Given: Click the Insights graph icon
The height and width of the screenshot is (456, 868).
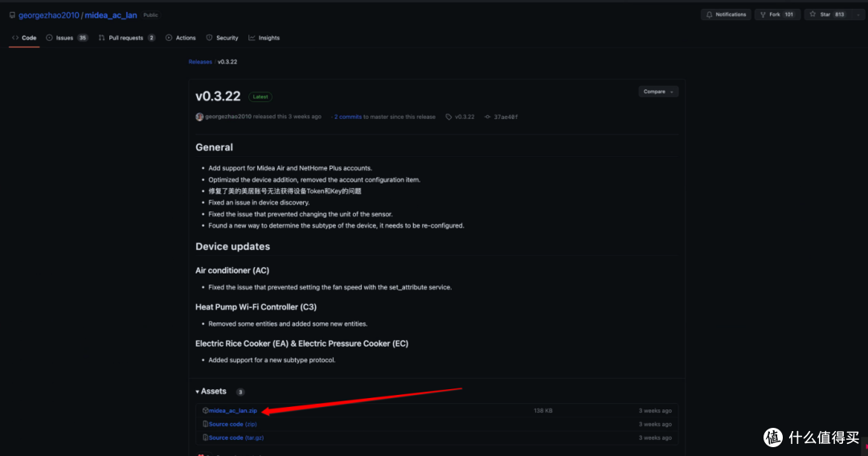Looking at the screenshot, I should click(252, 38).
